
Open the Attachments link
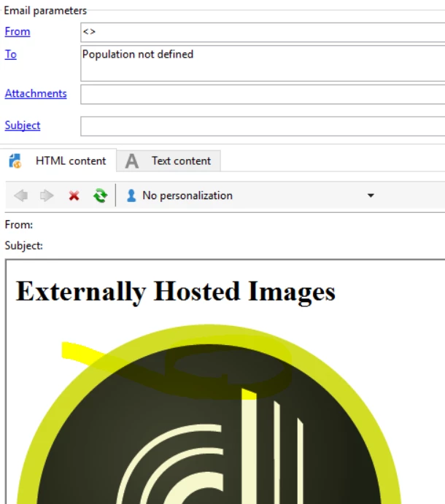36,93
